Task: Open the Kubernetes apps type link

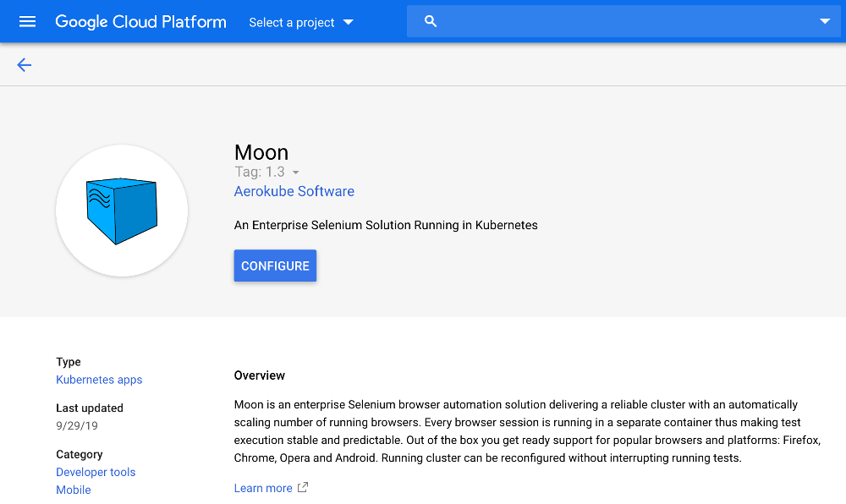Action: tap(99, 380)
